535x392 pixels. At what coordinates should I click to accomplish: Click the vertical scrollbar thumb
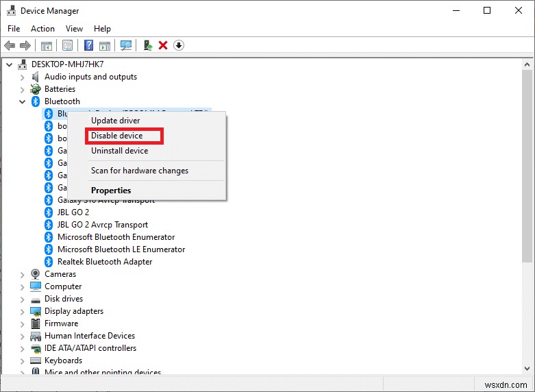pyautogui.click(x=527, y=166)
